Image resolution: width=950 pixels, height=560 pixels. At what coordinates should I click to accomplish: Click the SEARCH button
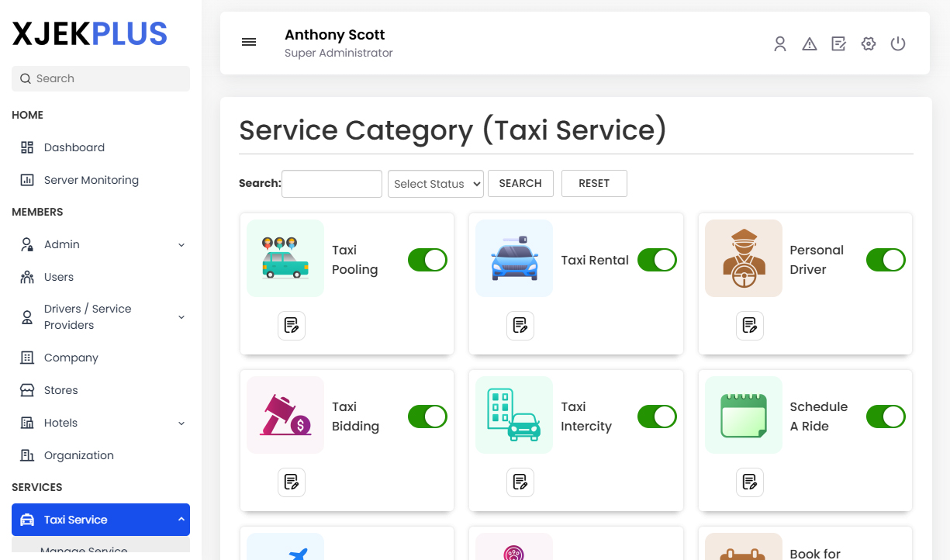tap(520, 183)
